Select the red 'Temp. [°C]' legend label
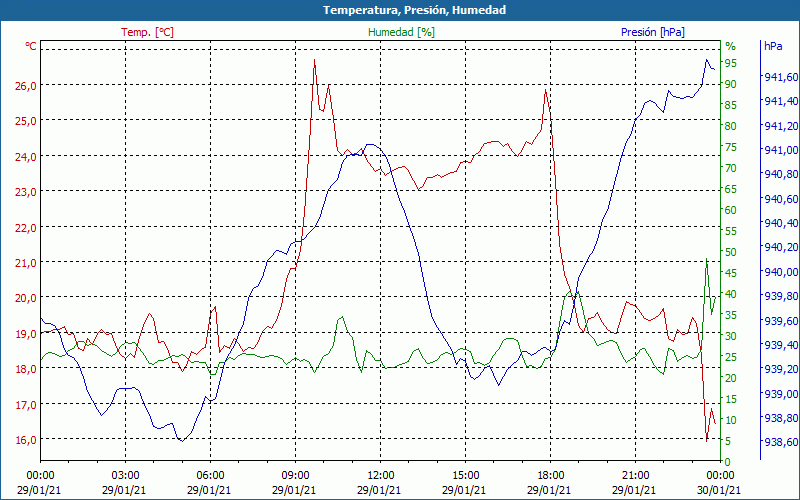 pyautogui.click(x=147, y=32)
